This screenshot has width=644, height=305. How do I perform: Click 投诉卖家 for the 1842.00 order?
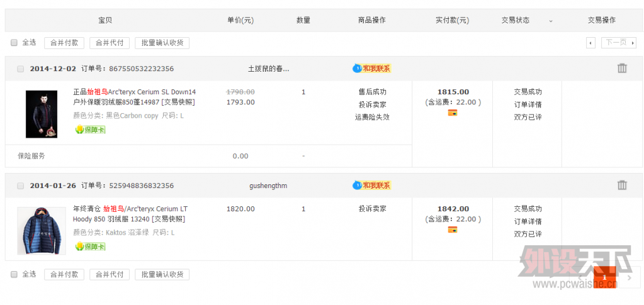coord(372,209)
